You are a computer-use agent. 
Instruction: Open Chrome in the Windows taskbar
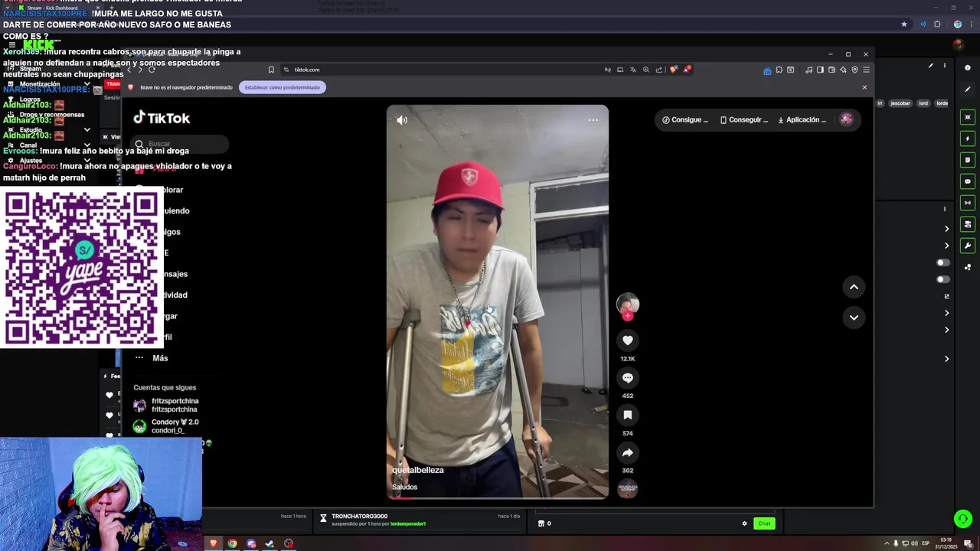(x=232, y=543)
